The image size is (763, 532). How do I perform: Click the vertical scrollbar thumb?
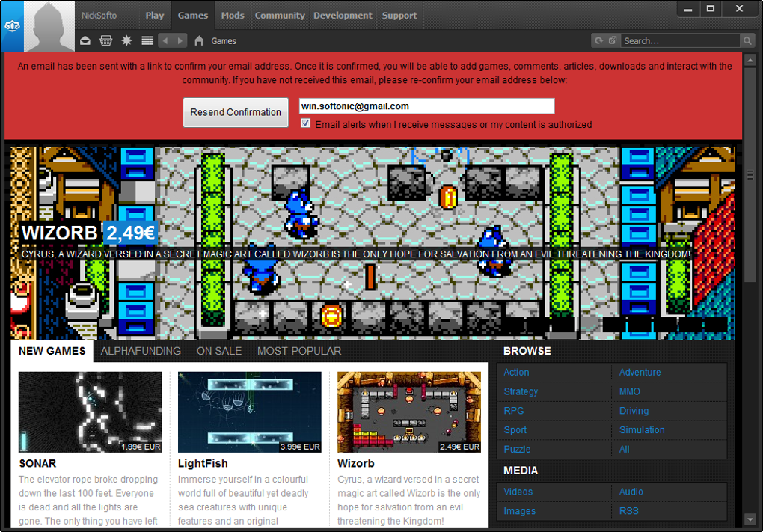[750, 175]
